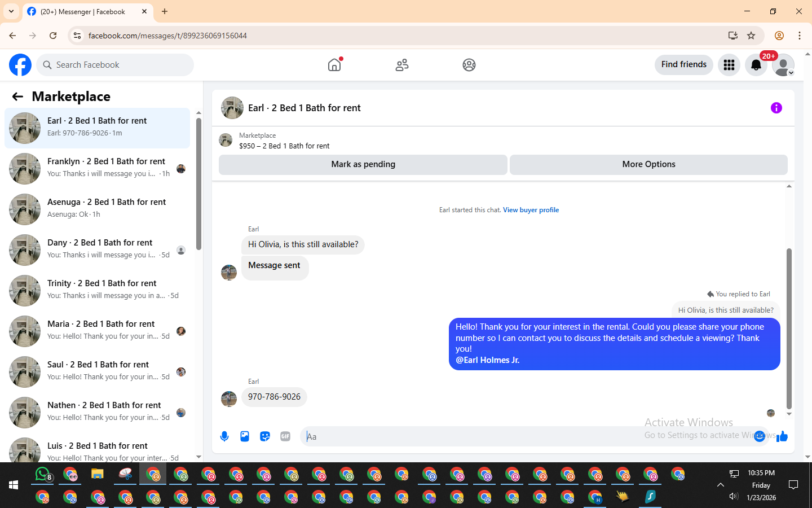Choose a sticker icon in composer
The height and width of the screenshot is (508, 812).
(265, 436)
